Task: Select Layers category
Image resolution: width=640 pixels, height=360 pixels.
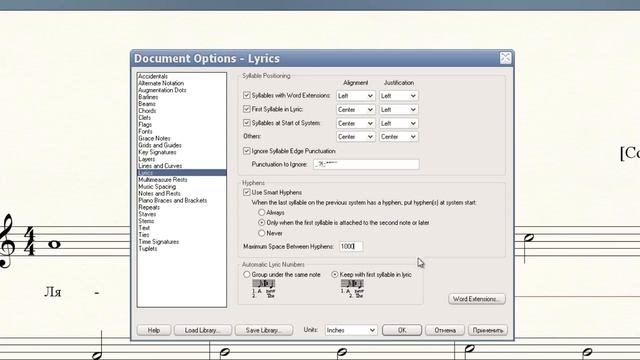Action: point(146,159)
